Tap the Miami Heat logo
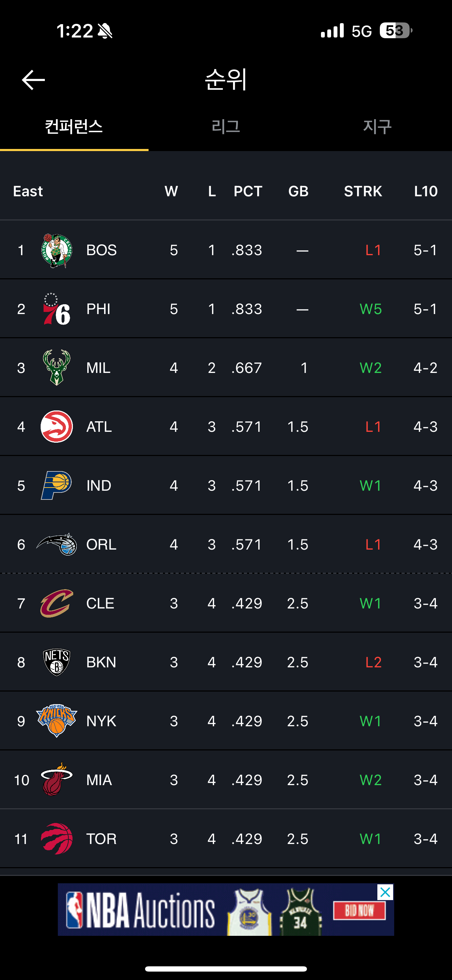Screen dimensions: 452x980 [57, 780]
